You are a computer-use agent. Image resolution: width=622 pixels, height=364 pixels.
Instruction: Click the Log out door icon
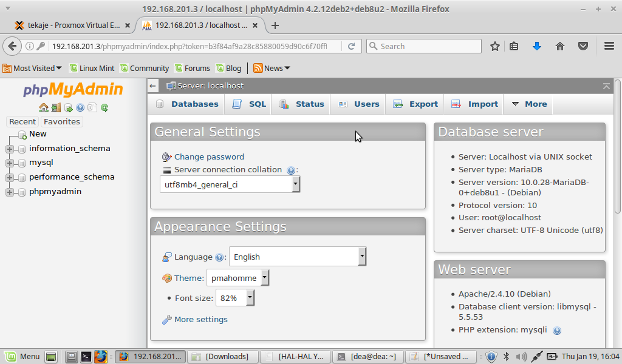pyautogui.click(x=56, y=108)
